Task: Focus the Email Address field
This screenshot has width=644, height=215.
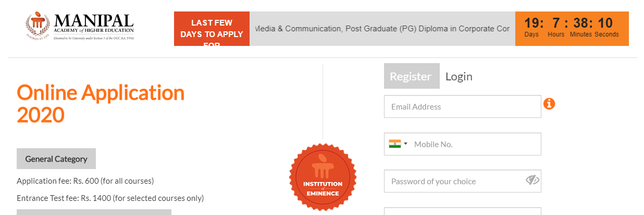Action: point(462,106)
